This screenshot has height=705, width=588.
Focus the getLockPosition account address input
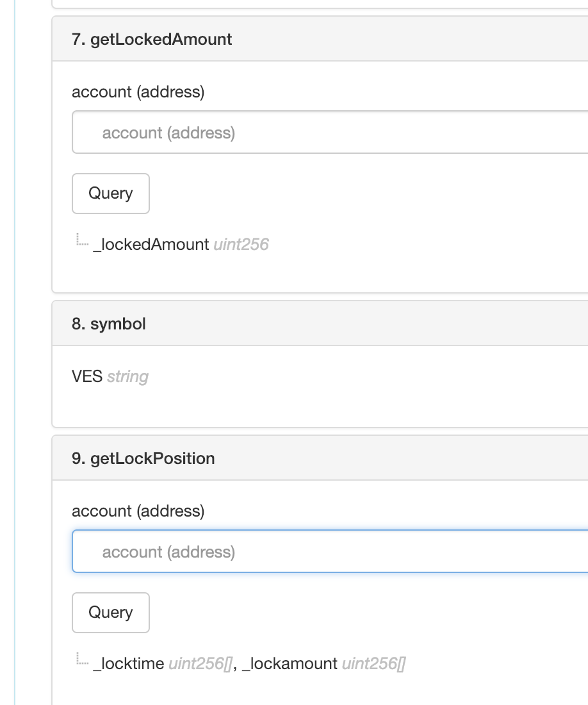pos(330,552)
